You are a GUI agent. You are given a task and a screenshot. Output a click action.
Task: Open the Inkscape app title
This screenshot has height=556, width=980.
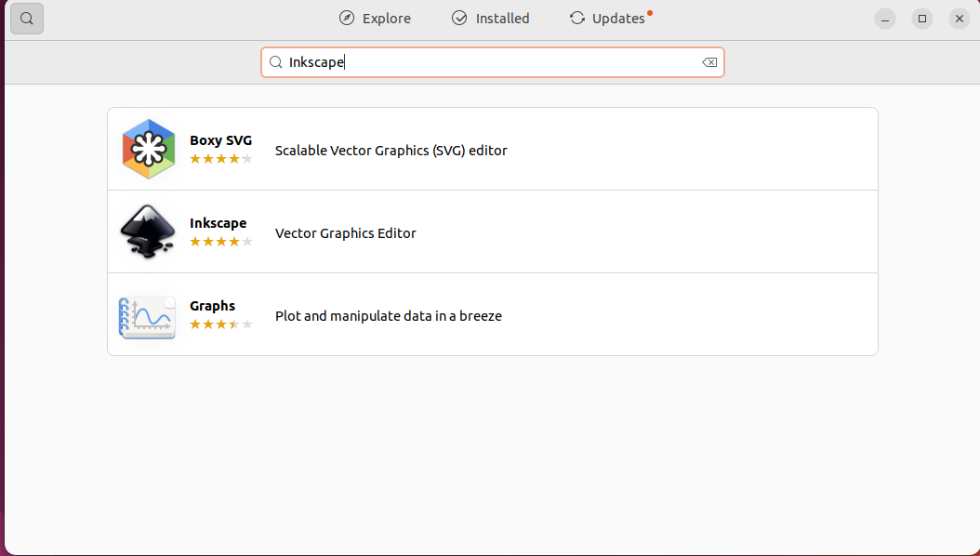pyautogui.click(x=219, y=223)
